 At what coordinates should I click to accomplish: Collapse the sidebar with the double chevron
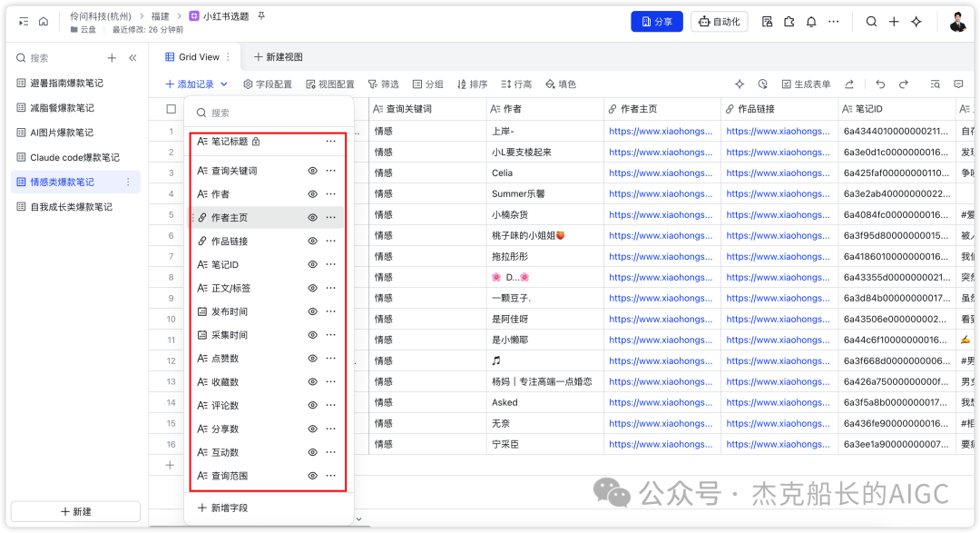(132, 57)
